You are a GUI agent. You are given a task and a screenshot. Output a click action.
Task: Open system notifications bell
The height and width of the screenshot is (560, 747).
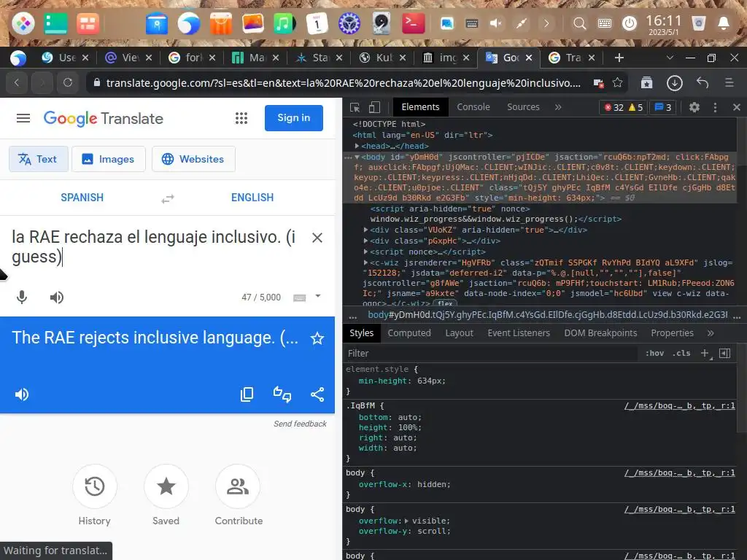tap(723, 23)
